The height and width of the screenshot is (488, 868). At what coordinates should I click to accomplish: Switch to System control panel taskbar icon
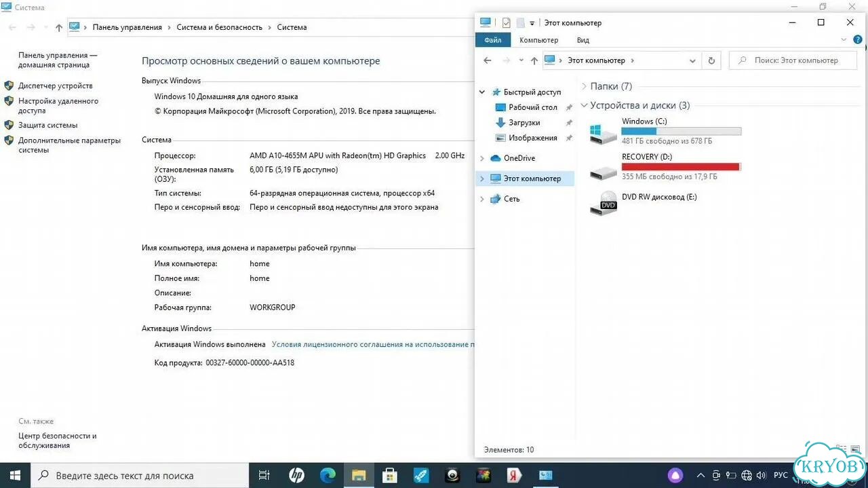tap(546, 475)
